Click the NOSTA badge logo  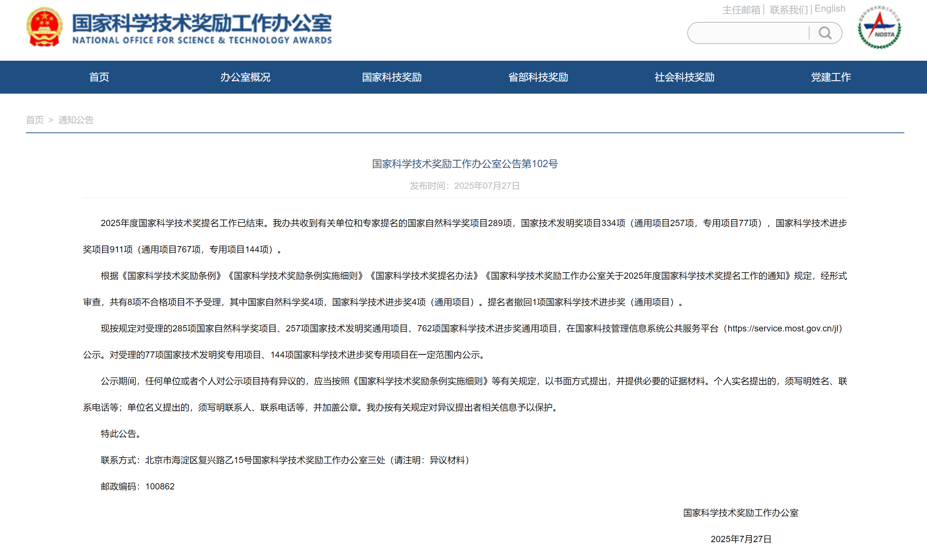click(879, 28)
